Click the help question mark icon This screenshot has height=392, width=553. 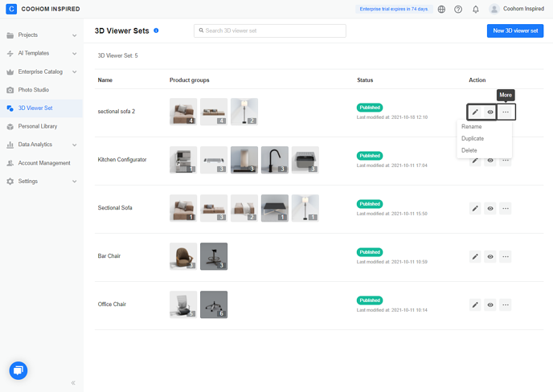458,10
